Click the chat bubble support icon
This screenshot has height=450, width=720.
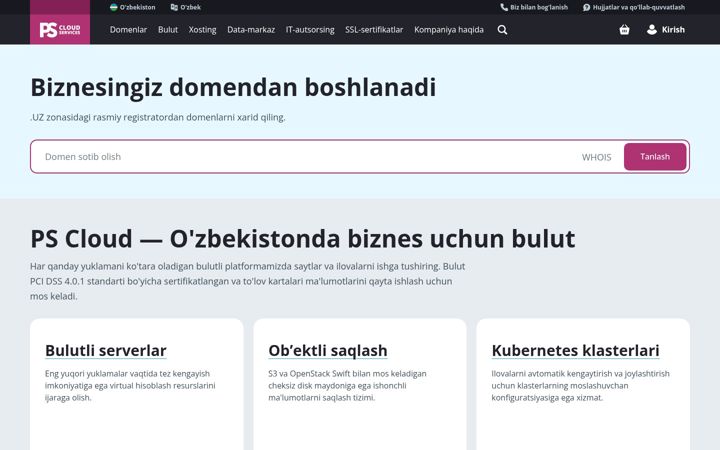(586, 7)
